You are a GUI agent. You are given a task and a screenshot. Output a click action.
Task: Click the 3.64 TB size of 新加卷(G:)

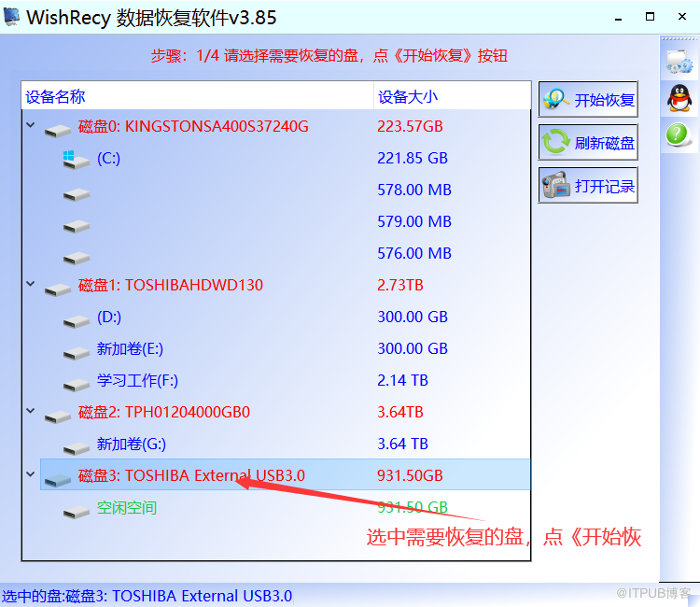pos(402,444)
